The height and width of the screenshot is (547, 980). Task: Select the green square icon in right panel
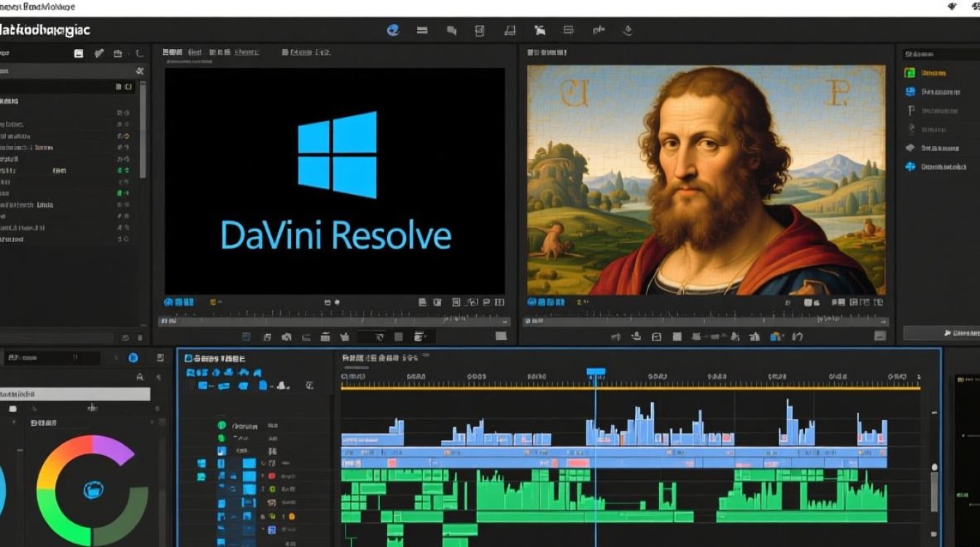click(x=910, y=73)
